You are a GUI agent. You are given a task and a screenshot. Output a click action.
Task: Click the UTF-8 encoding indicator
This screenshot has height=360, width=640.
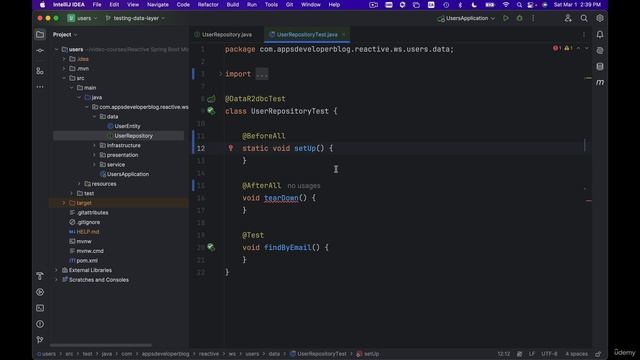[x=549, y=354]
